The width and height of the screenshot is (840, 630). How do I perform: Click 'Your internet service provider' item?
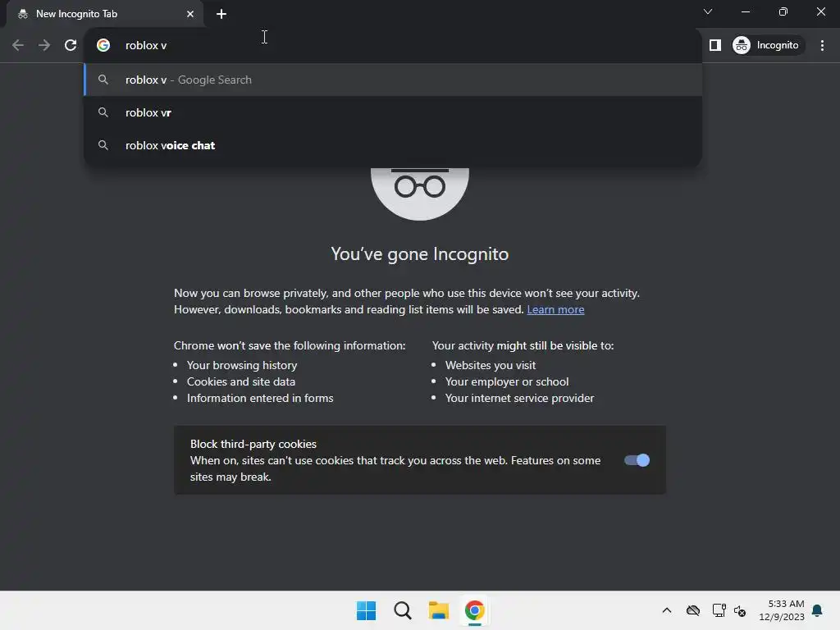click(519, 398)
